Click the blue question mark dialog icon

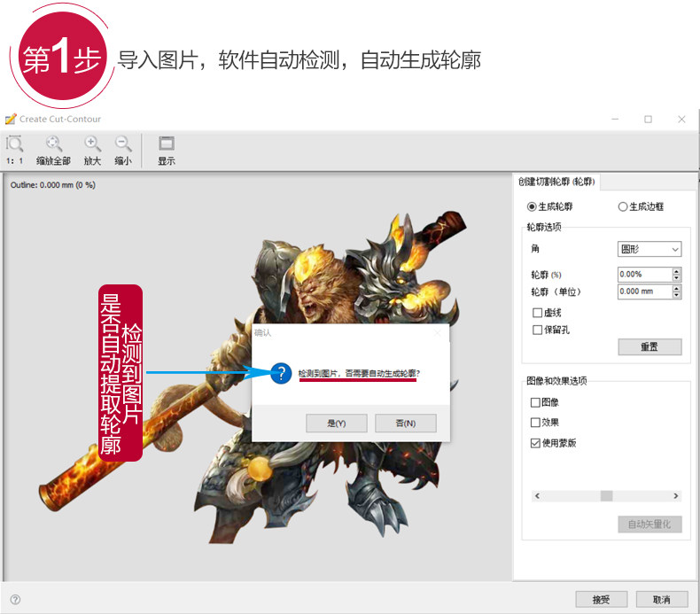(x=281, y=373)
